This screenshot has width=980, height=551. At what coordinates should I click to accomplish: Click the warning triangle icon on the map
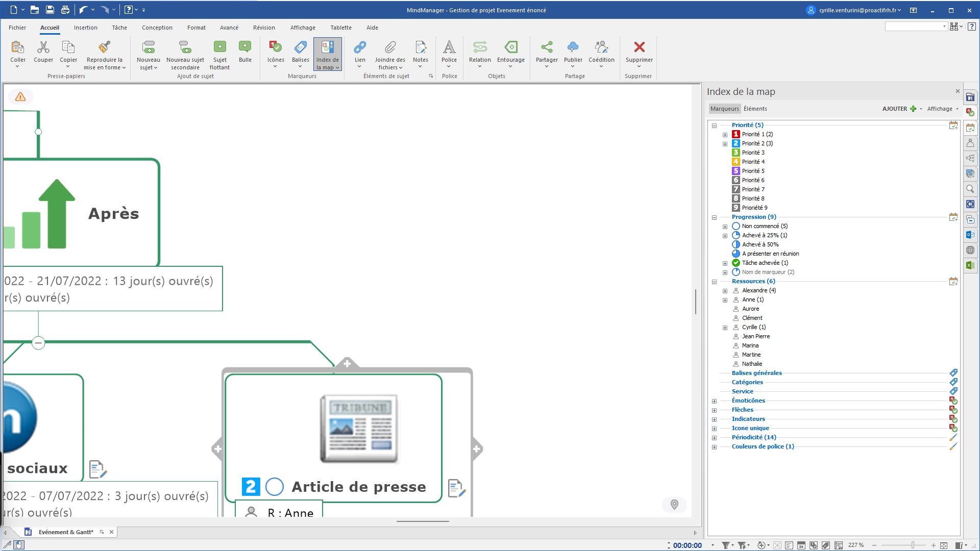coord(20,96)
